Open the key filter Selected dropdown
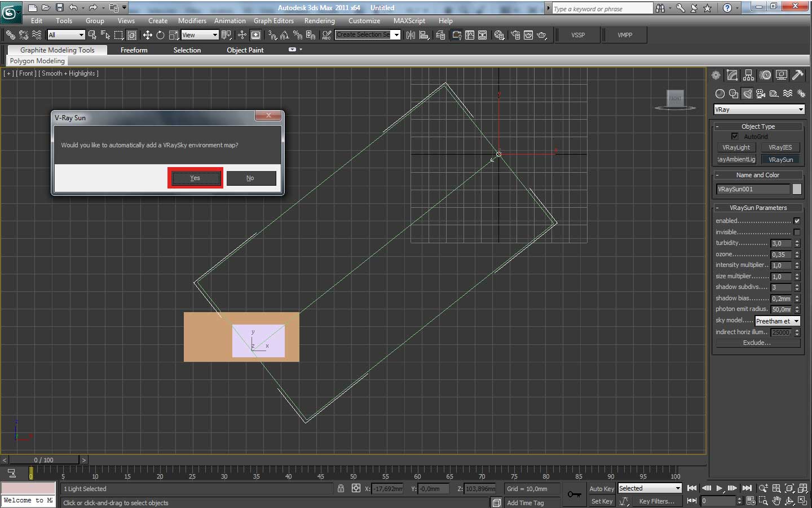 click(650, 488)
